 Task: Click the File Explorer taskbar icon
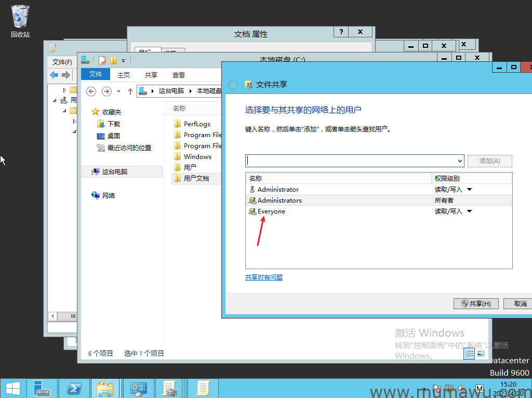(105, 388)
